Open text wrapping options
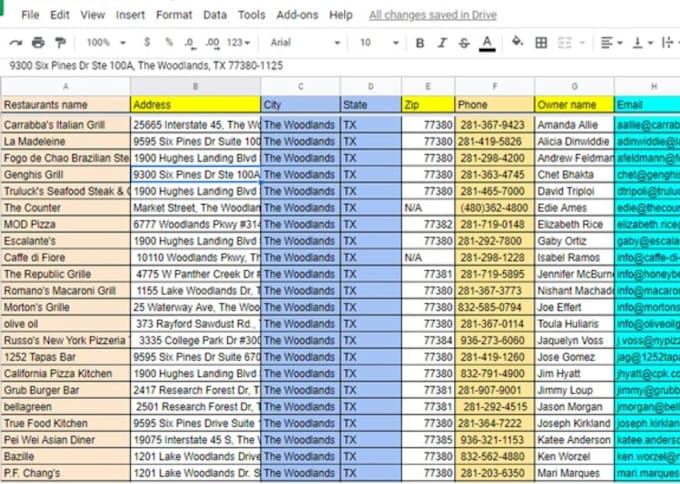Viewport: 680px width, 484px height. tap(670, 43)
